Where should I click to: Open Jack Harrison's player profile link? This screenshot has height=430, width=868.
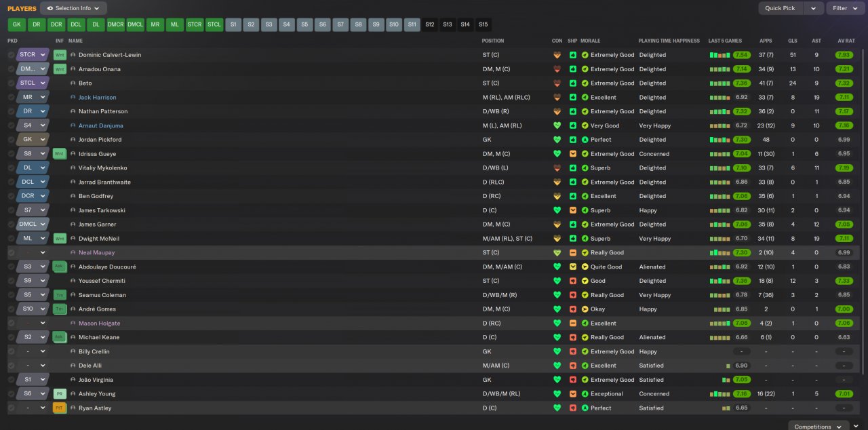97,98
